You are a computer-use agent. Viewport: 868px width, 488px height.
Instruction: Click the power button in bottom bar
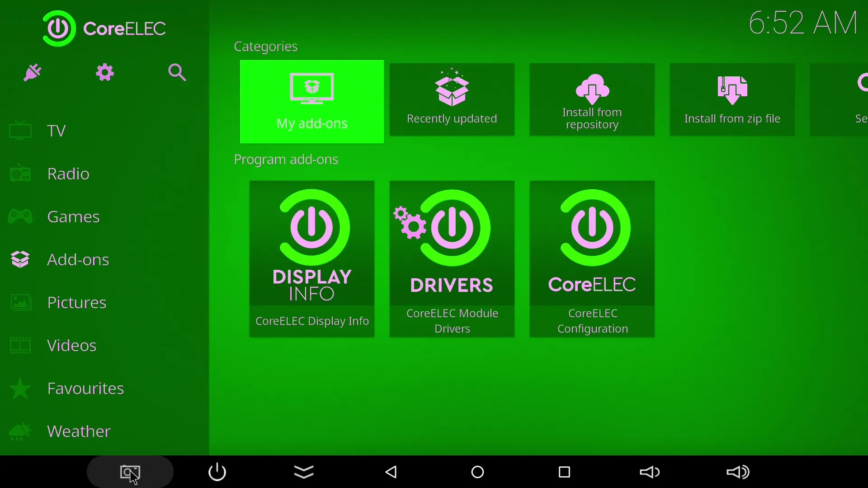coord(217,472)
